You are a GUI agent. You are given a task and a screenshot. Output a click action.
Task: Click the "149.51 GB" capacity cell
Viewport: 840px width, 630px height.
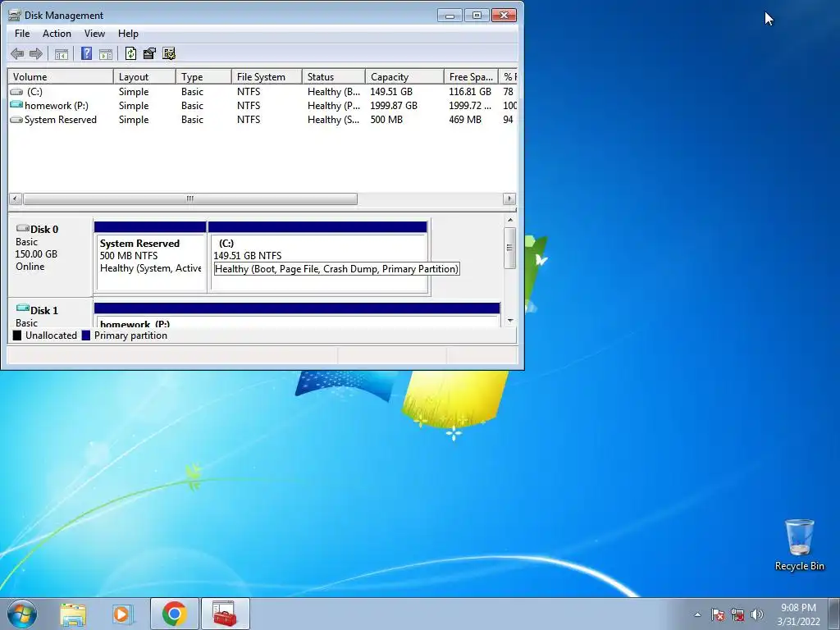tap(391, 92)
